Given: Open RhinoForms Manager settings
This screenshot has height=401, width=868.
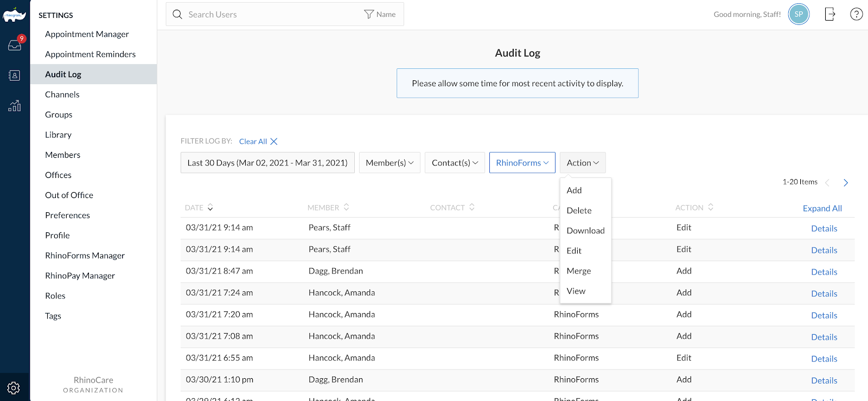Looking at the screenshot, I should 85,255.
